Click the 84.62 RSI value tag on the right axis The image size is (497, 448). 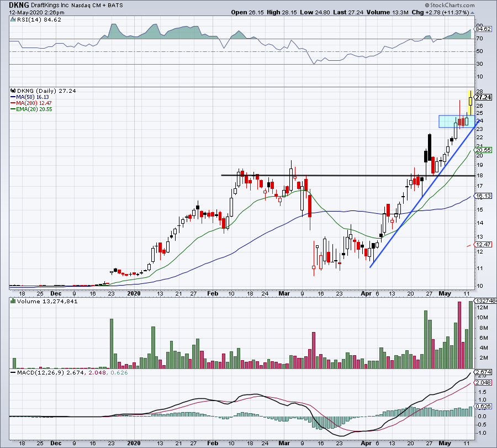(x=483, y=29)
